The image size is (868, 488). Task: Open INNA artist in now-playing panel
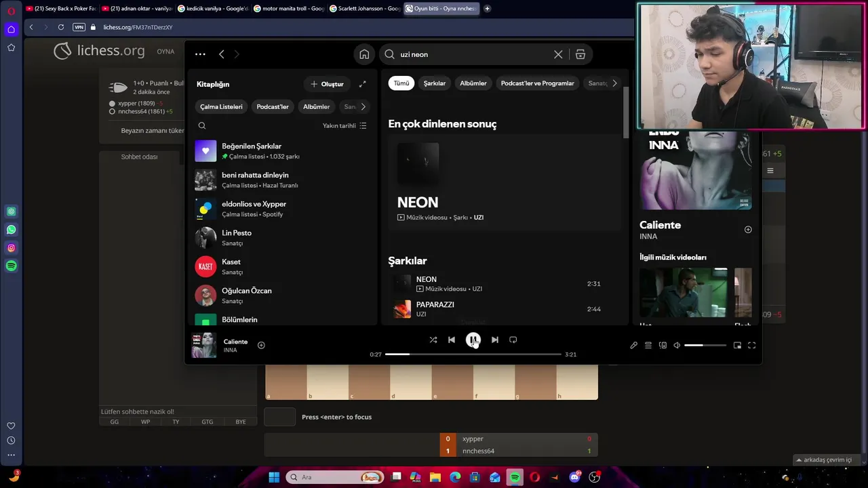pos(648,237)
